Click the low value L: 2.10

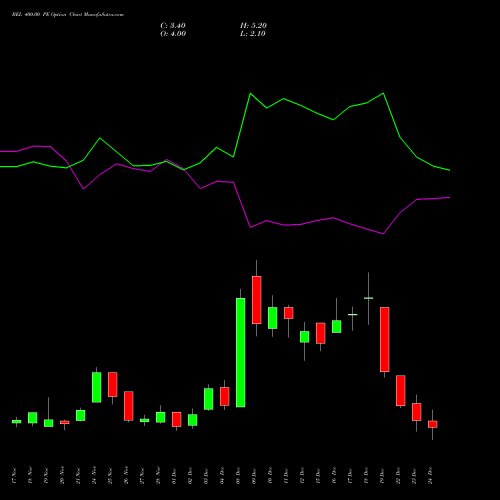coord(253,34)
